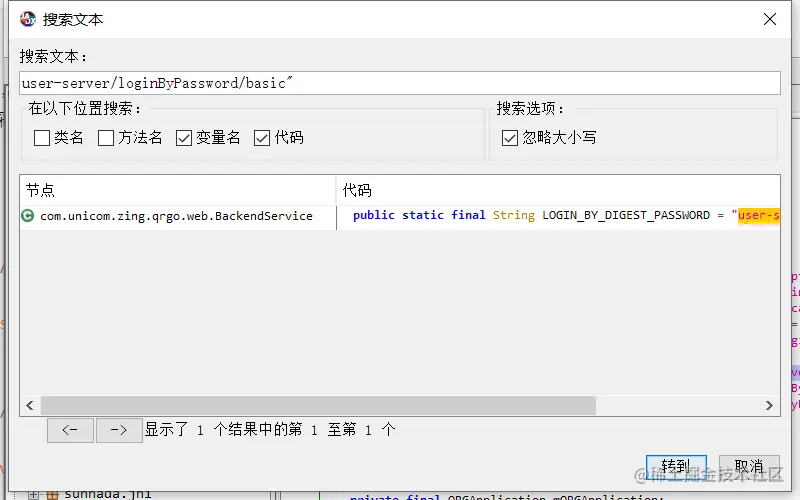
Task: Enable the 类名 checkbox
Action: point(42,138)
